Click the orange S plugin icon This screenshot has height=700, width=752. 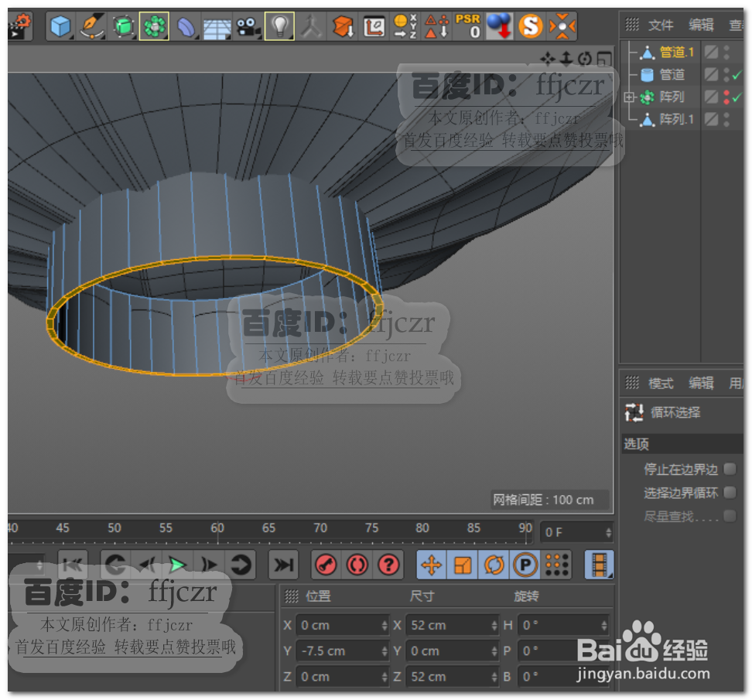click(531, 26)
